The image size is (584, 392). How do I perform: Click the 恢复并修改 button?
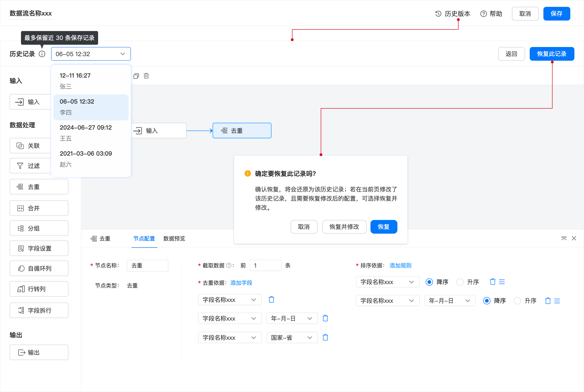(344, 227)
